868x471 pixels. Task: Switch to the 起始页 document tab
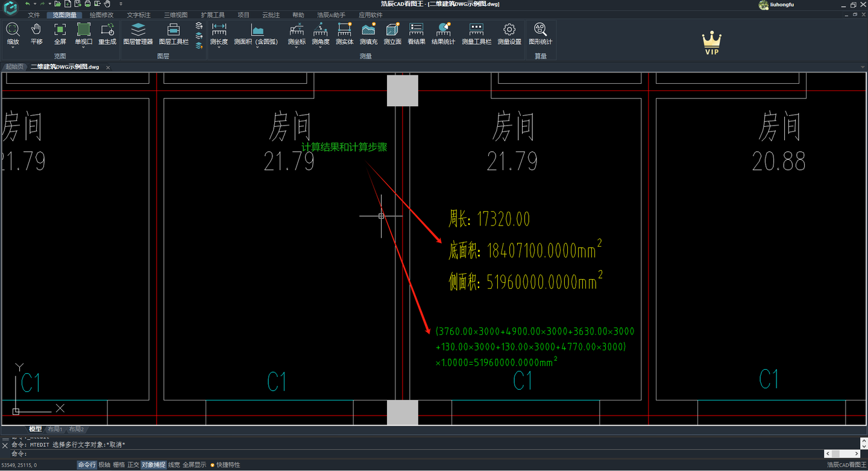point(14,67)
